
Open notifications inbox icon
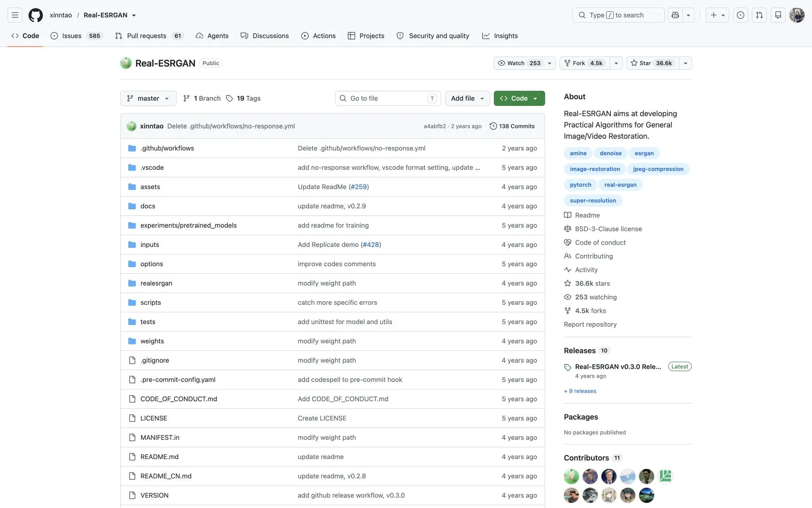tap(778, 15)
